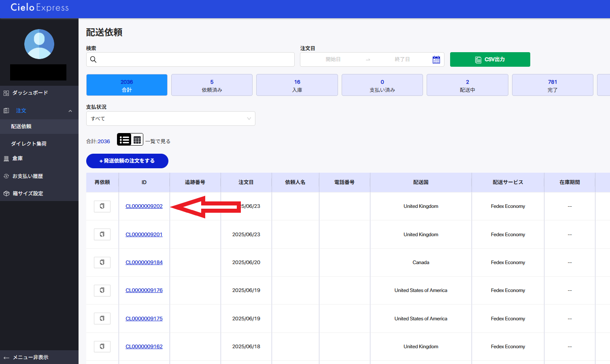This screenshot has height=364, width=610.
Task: Click the calendar icon in the order date field
Action: click(436, 59)
